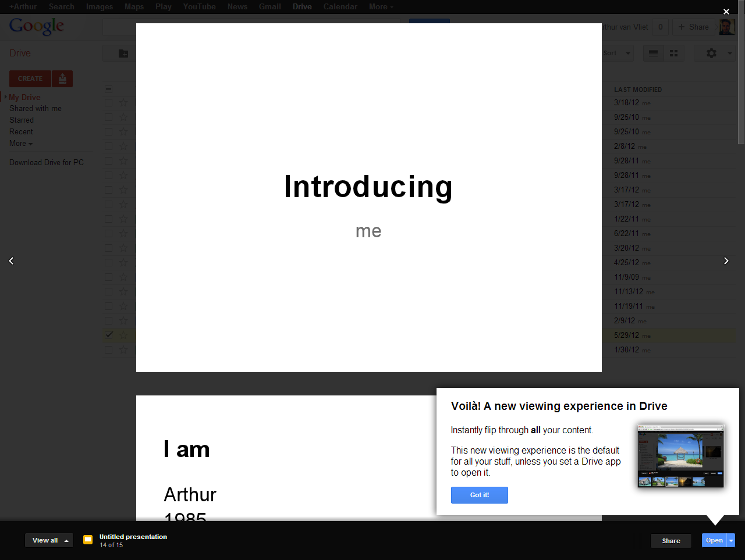Open Calendar from the Google bar

[x=340, y=6]
